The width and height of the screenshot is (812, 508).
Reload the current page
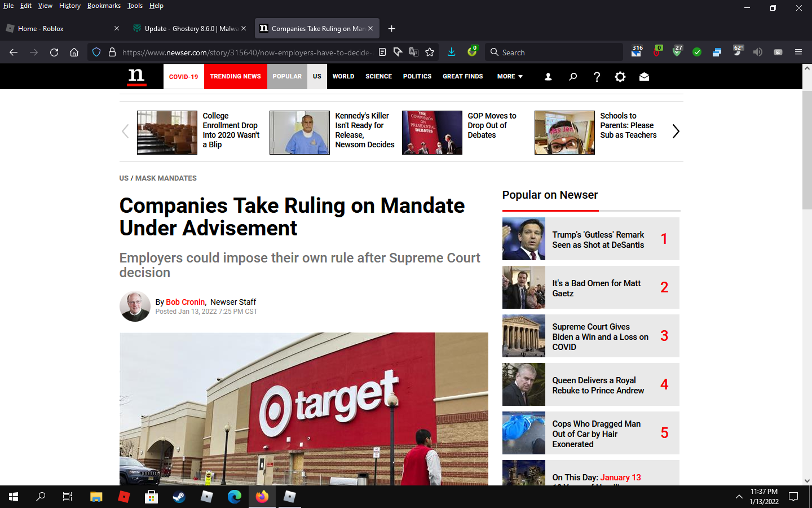[54, 52]
